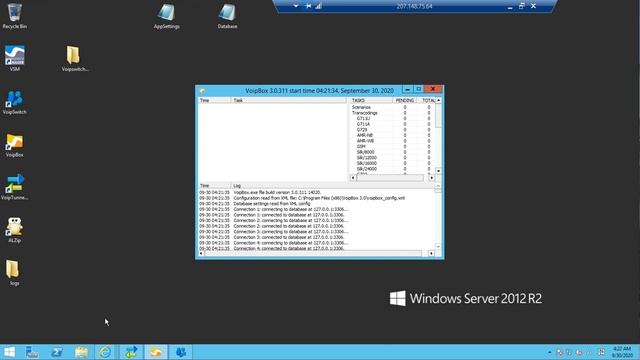The image size is (640, 360).
Task: Restore down the remote desktop session
Action: click(x=521, y=6)
